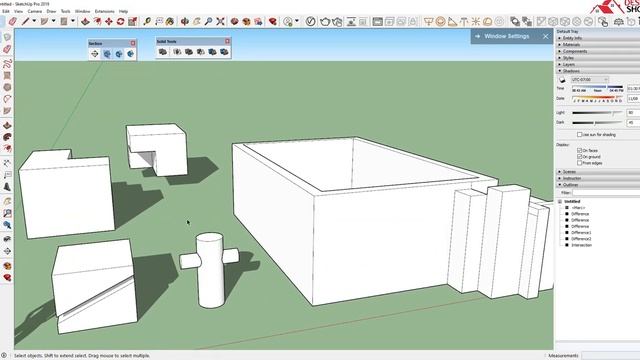Select the Eraser tool in top toolbar
This screenshot has height=360, width=640.
[x=13, y=21]
